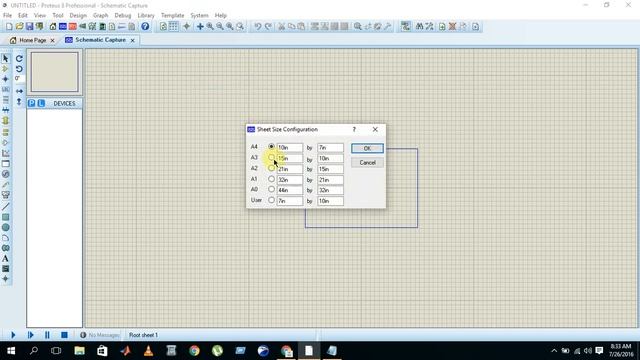Click the No Messages status indicator
Viewport: 640px width, 360px height.
[x=100, y=335]
